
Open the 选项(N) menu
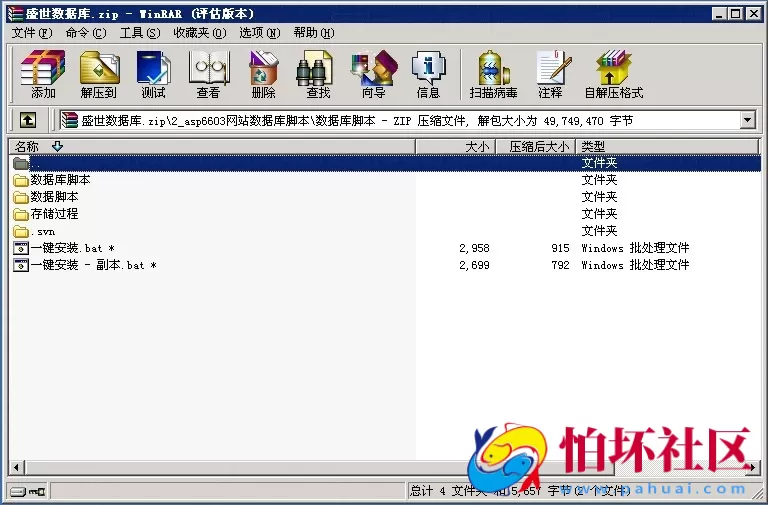[260, 33]
